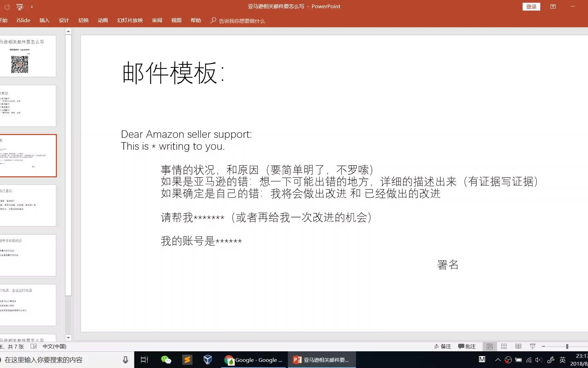The height and width of the screenshot is (368, 588).
Task: Expand hidden system tray icons chevron
Action: (498, 360)
